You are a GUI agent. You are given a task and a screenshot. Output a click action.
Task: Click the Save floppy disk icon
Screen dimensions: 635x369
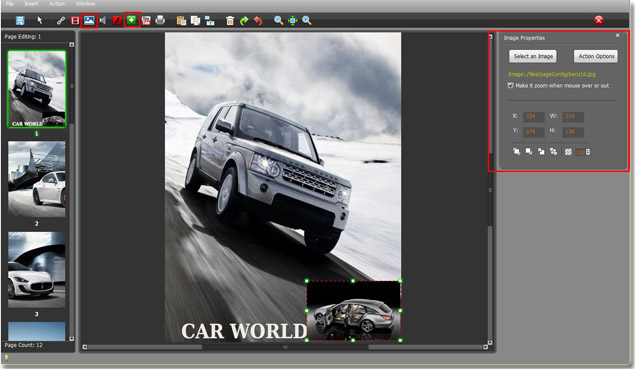tap(20, 20)
